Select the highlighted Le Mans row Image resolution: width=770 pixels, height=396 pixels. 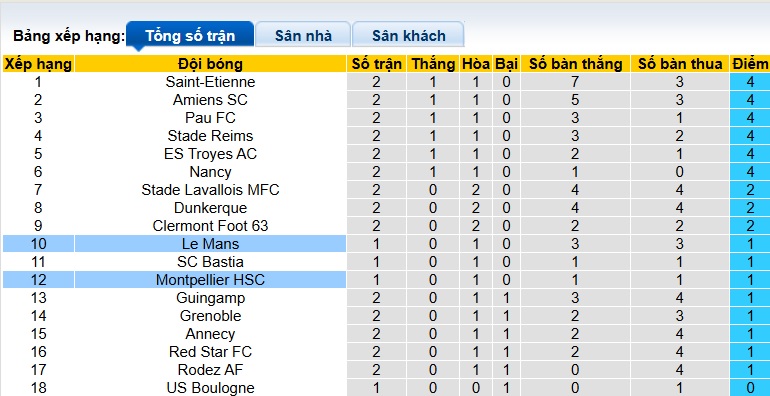point(385,244)
